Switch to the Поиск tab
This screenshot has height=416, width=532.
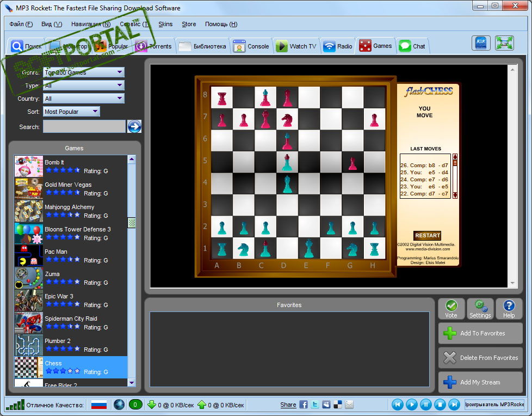pyautogui.click(x=26, y=46)
